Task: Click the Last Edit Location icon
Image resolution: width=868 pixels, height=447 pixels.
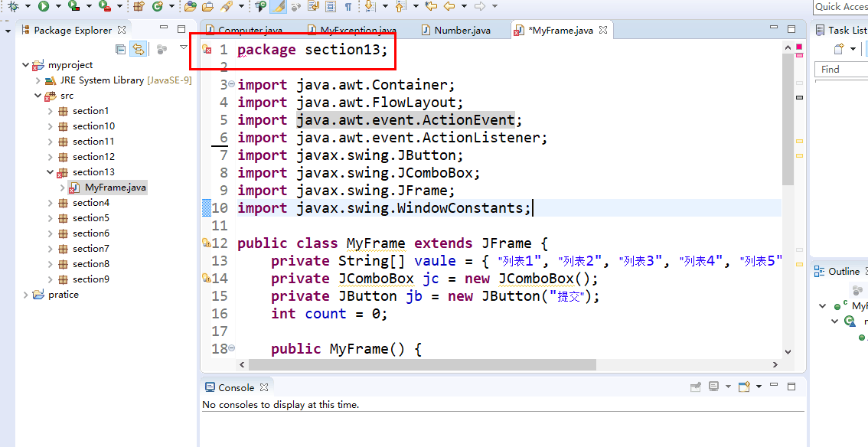Action: pos(431,6)
